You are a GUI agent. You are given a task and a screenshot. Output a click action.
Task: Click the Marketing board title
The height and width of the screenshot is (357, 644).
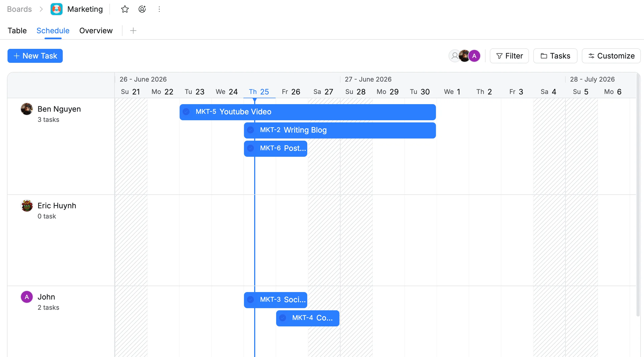pos(85,9)
